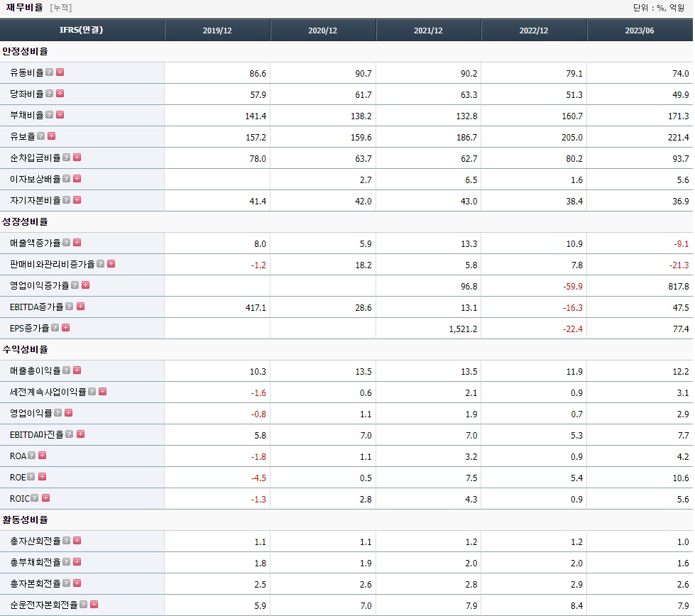
Task: Open help icon next to ROA
Action: (32, 455)
